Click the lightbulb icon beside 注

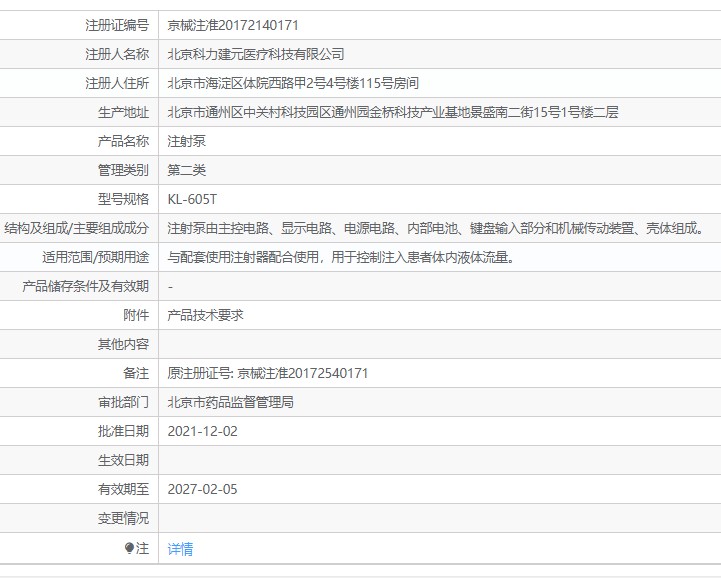coord(129,548)
